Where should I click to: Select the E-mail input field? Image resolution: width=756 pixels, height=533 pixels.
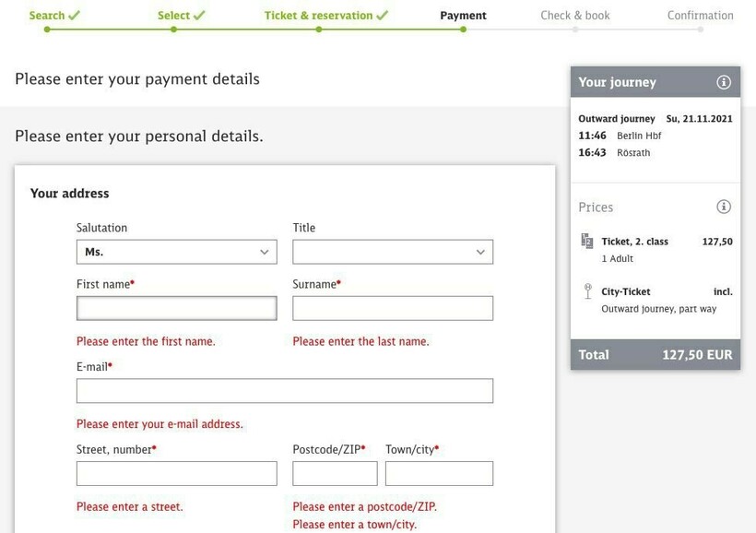click(x=284, y=391)
